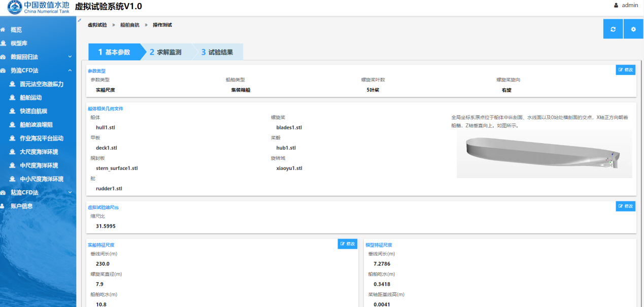This screenshot has height=307, width=644.
Task: Open 概览 overview in sidebar
Action: click(x=16, y=30)
